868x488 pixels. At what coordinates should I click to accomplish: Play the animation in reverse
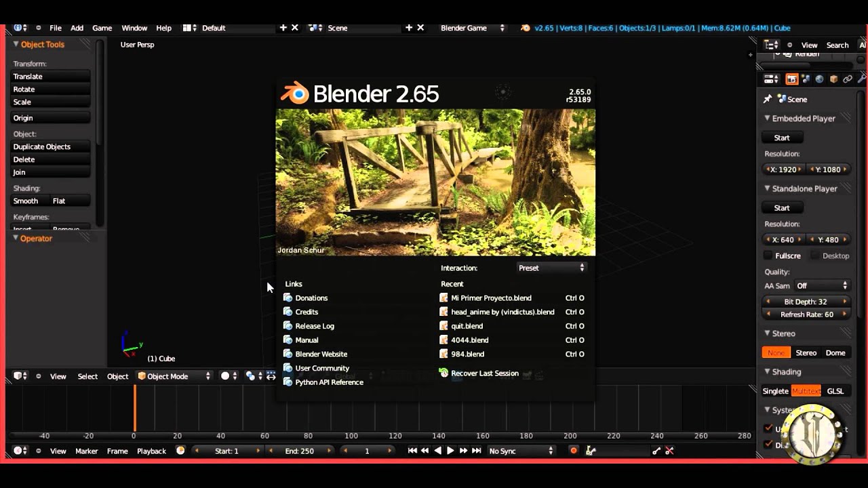(x=438, y=451)
